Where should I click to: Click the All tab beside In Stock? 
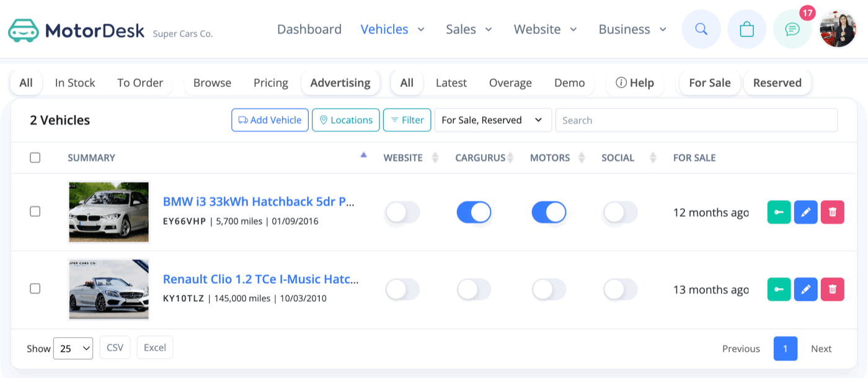26,83
